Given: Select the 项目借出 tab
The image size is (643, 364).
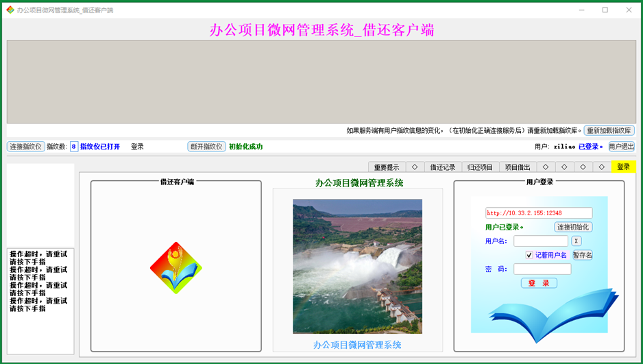Looking at the screenshot, I should pos(518,167).
